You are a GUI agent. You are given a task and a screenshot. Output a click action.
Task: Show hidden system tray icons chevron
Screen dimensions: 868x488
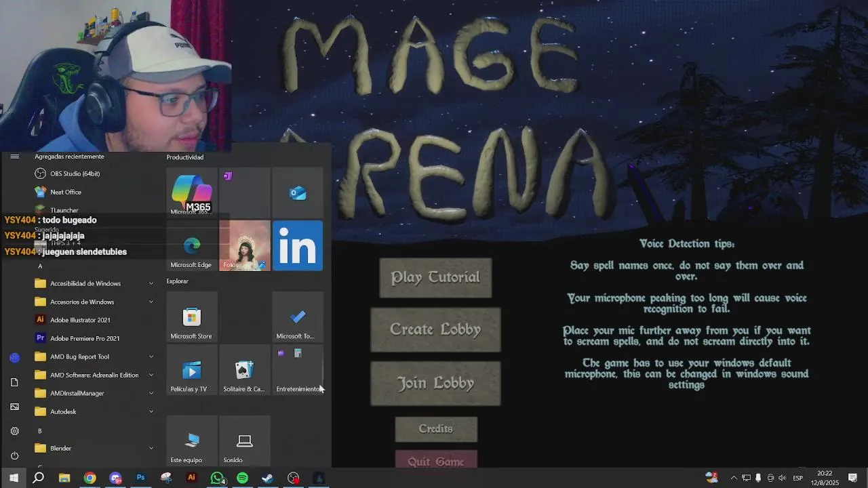pos(734,478)
